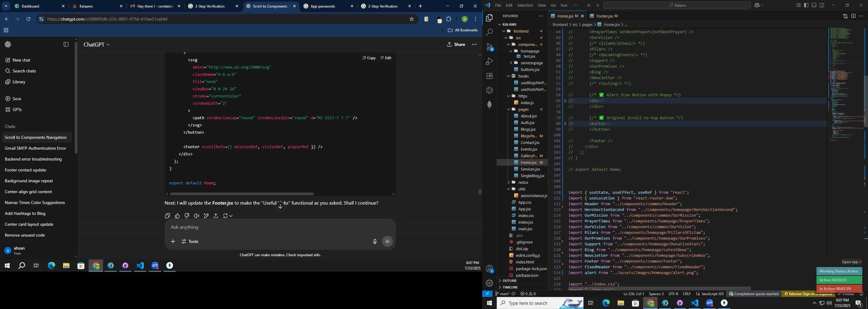
Task: Open Microsoft Edge from left taskbar
Action: pyautogui.click(x=51, y=266)
